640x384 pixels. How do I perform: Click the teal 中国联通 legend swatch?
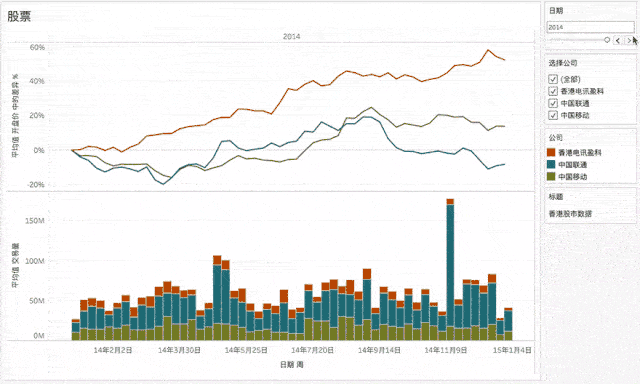point(551,164)
